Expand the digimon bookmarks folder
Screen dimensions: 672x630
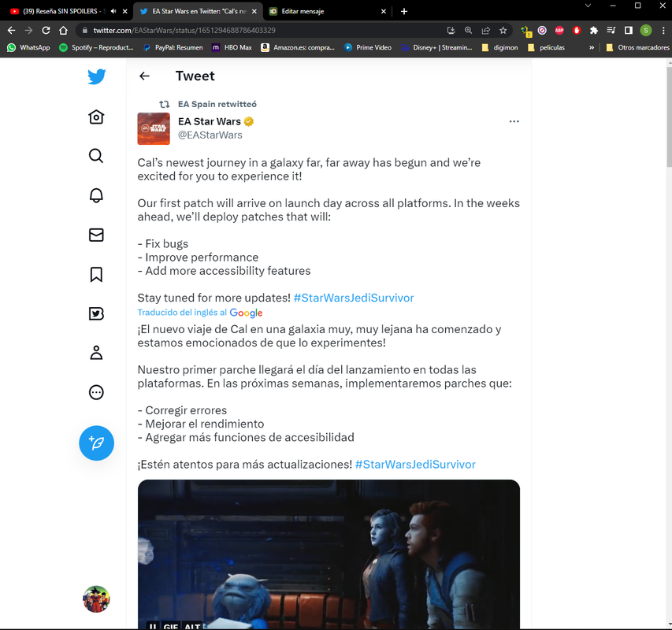(x=499, y=47)
